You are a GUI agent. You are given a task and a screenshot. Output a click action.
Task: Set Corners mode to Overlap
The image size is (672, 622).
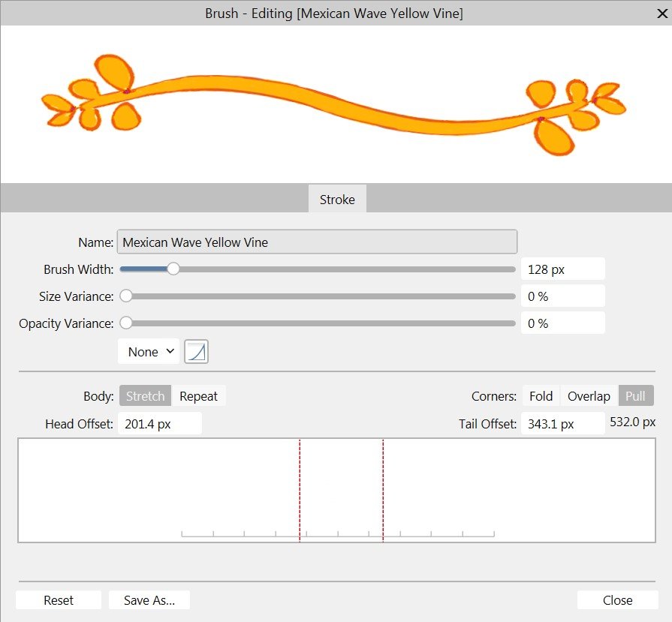tap(589, 396)
